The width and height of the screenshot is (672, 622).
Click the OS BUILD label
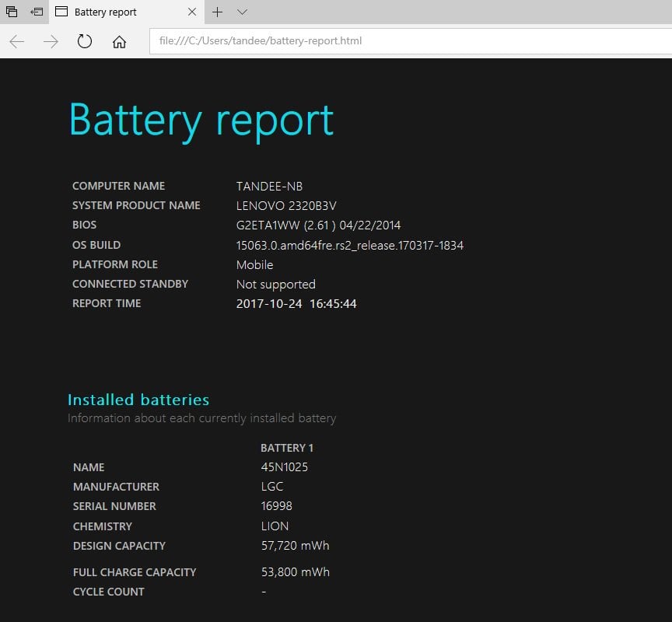(96, 245)
